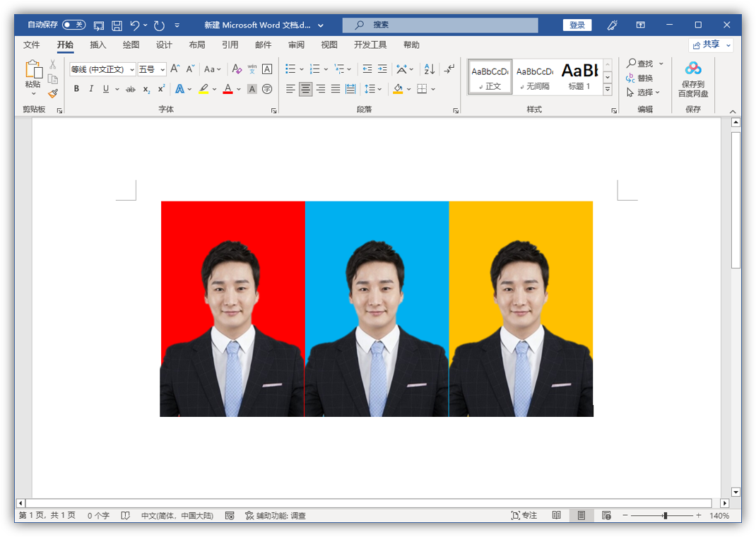
Task: Click the Sort icon in the paragraph group
Action: [429, 69]
